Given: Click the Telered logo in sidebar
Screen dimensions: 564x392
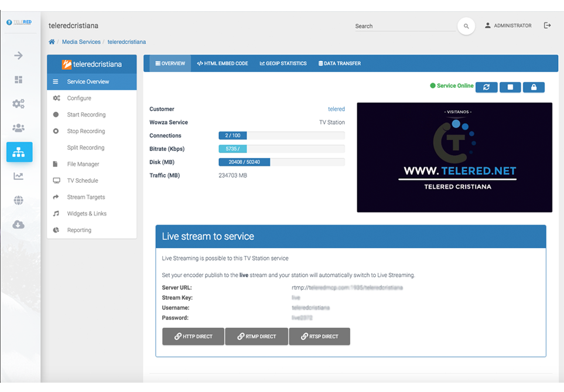Looking at the screenshot, I should tap(19, 22).
